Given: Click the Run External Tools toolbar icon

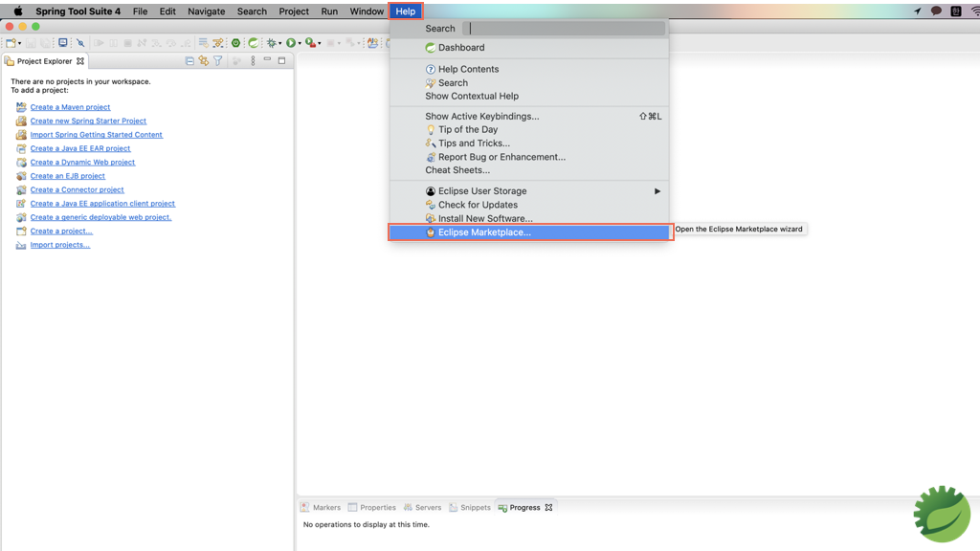Looking at the screenshot, I should pyautogui.click(x=310, y=43).
